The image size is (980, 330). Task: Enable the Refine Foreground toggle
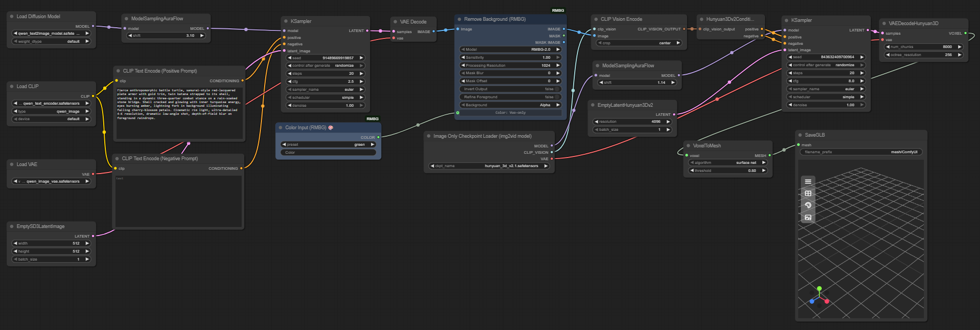click(557, 97)
